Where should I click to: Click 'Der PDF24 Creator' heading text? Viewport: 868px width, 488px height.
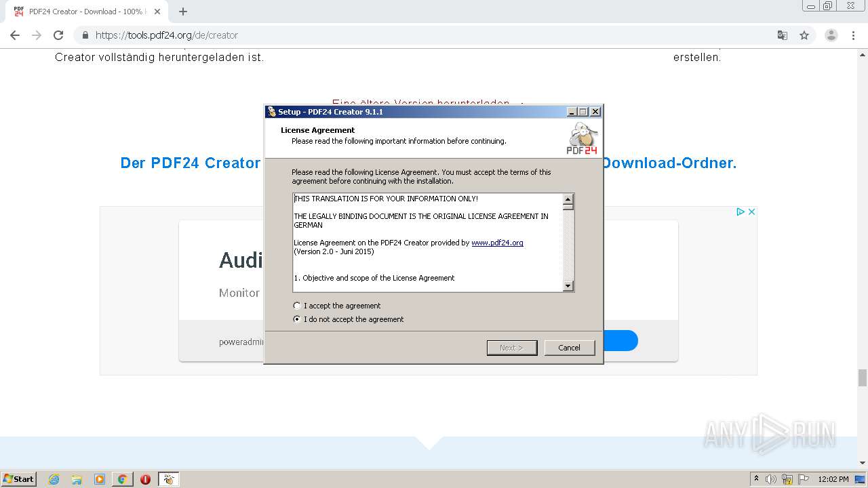[x=191, y=163]
